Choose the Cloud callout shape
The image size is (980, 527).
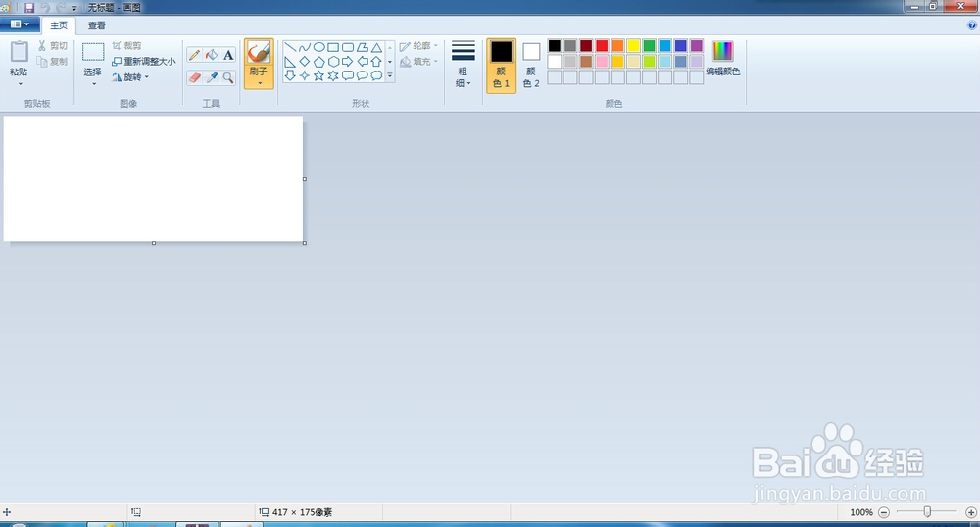376,75
